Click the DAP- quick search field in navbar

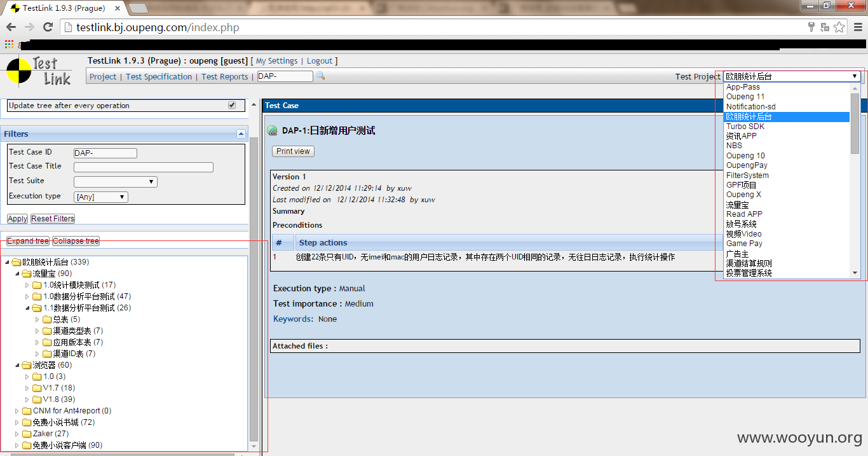tap(285, 76)
